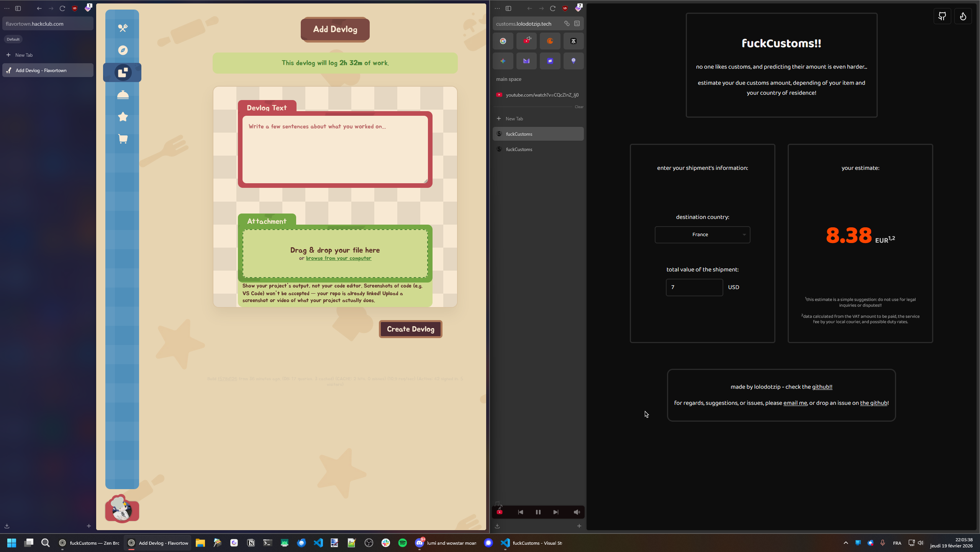Click the flame icon at top right
This screenshot has height=552, width=980.
pyautogui.click(x=963, y=16)
